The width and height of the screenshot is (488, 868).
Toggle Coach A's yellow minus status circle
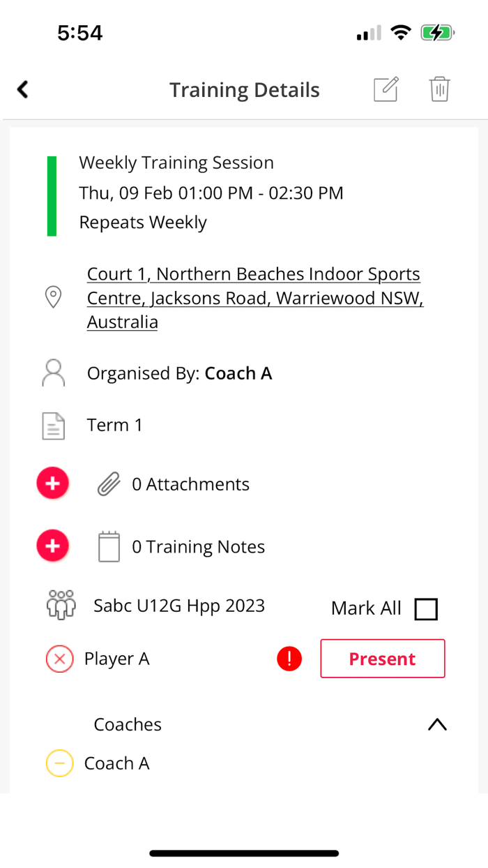60,763
